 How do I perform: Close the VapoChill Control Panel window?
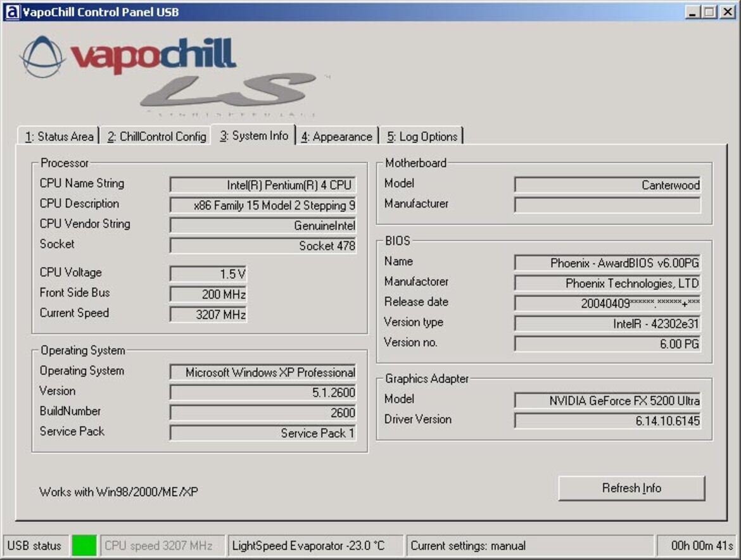(727, 12)
